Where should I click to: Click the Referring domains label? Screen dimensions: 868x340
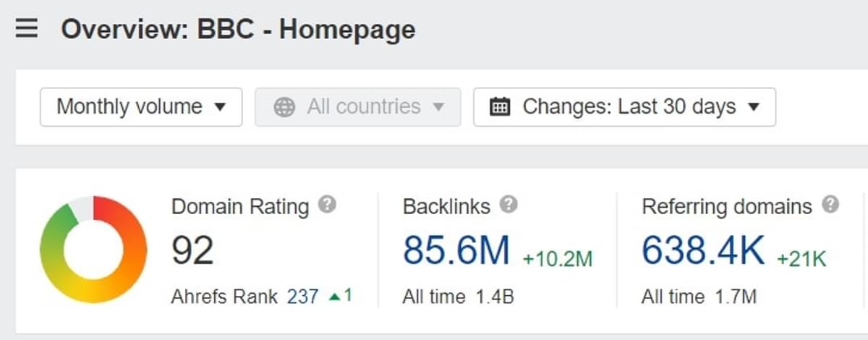click(x=727, y=206)
